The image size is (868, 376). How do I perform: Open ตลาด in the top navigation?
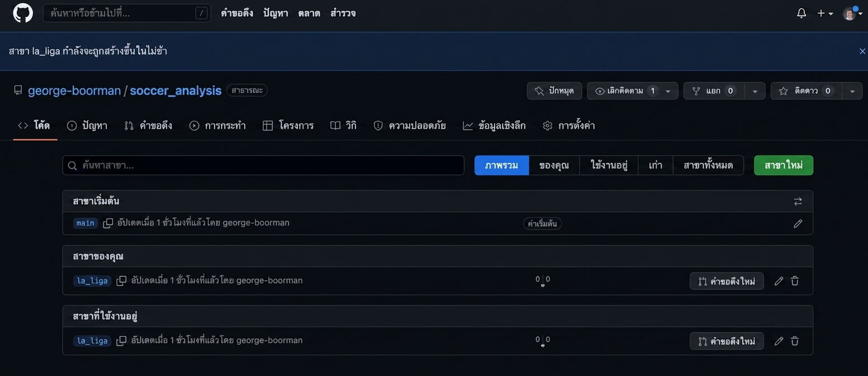pyautogui.click(x=309, y=13)
